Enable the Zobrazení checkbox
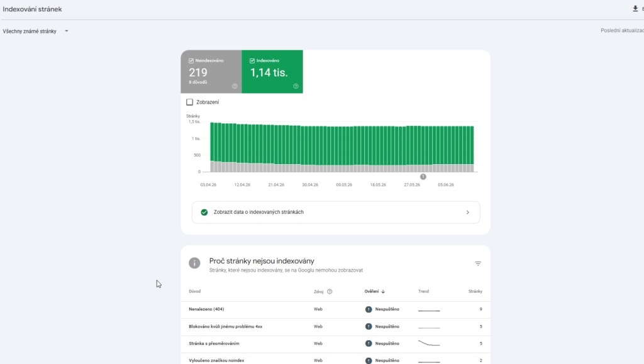The image size is (644, 364). click(190, 102)
